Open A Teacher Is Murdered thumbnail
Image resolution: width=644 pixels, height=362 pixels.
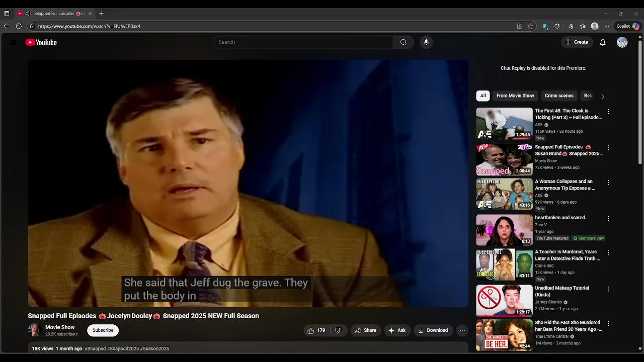pos(504,264)
